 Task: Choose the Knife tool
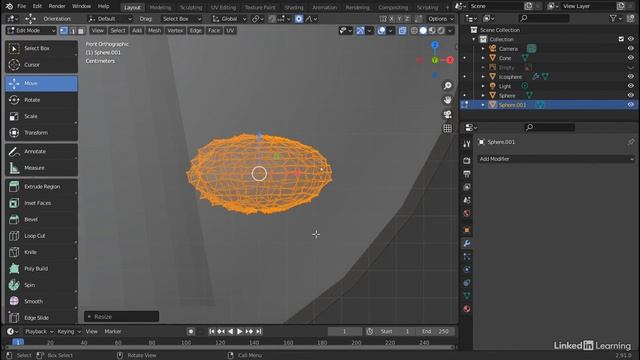click(x=41, y=252)
